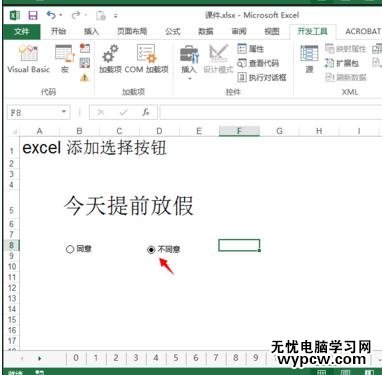
Task: Select row 8 header
Action: 12,245
